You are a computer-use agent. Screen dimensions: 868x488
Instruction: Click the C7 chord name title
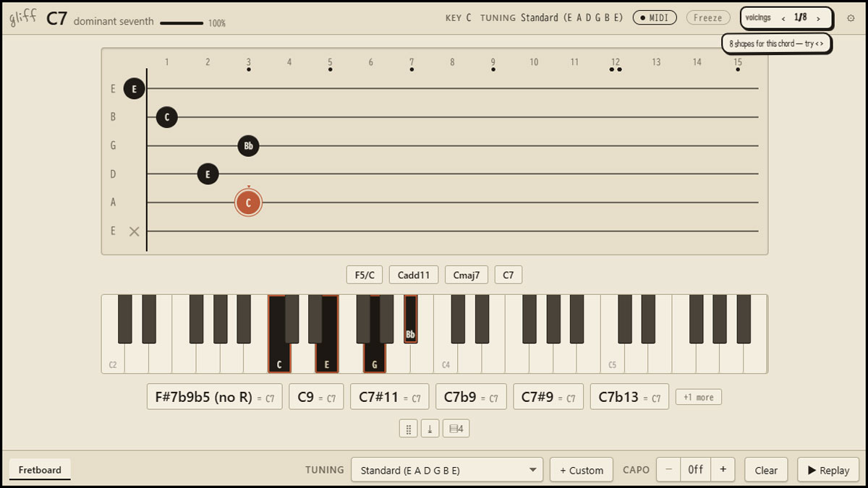[57, 19]
